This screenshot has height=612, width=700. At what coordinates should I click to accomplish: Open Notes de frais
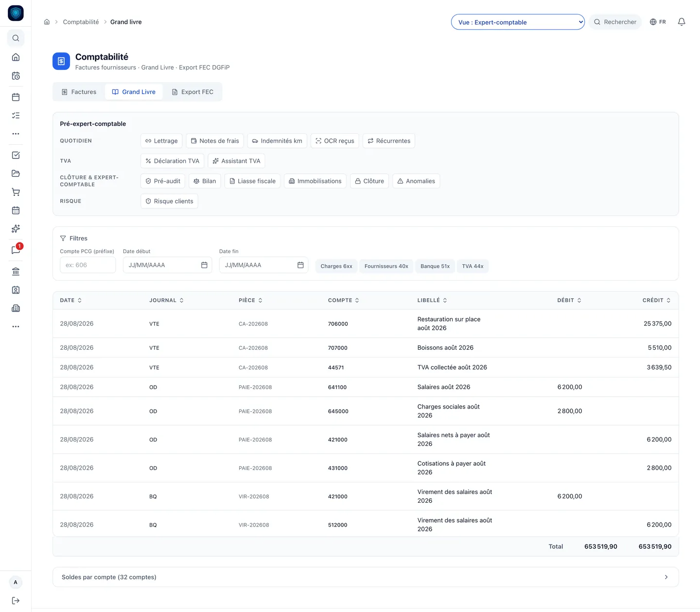point(215,141)
